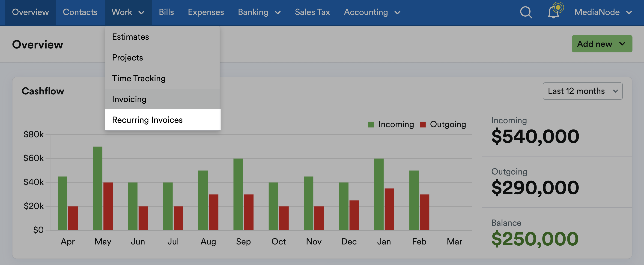This screenshot has height=265, width=644.
Task: Open the Expenses section
Action: [206, 12]
